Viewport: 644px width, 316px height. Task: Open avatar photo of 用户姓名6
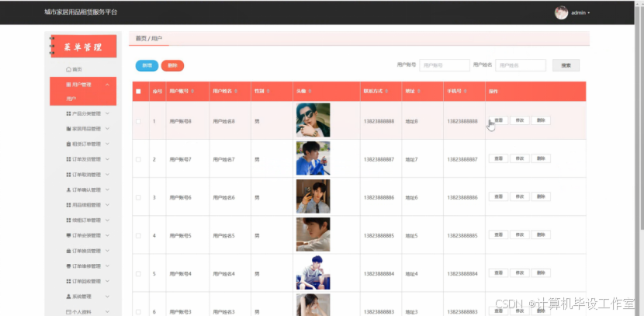pyautogui.click(x=313, y=196)
